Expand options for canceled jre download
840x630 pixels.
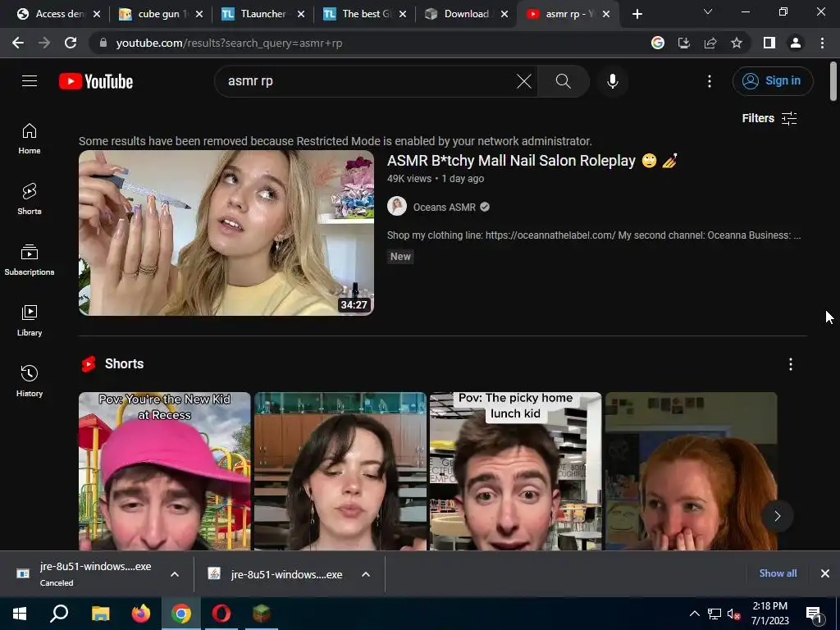[175, 574]
